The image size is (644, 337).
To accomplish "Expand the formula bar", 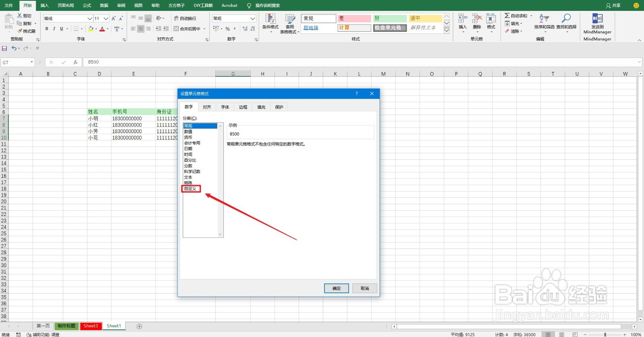I will pos(640,62).
